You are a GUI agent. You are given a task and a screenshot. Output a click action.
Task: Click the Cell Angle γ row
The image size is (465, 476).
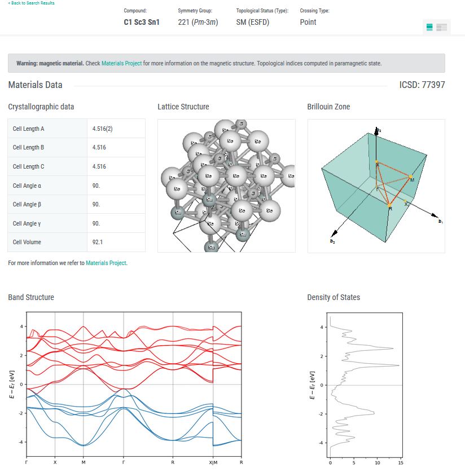[76, 223]
